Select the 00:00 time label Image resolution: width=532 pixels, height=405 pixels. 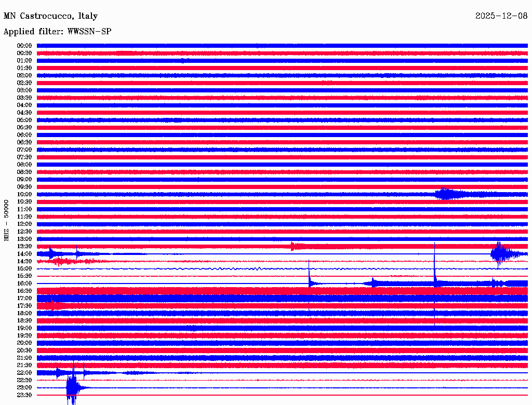24,46
